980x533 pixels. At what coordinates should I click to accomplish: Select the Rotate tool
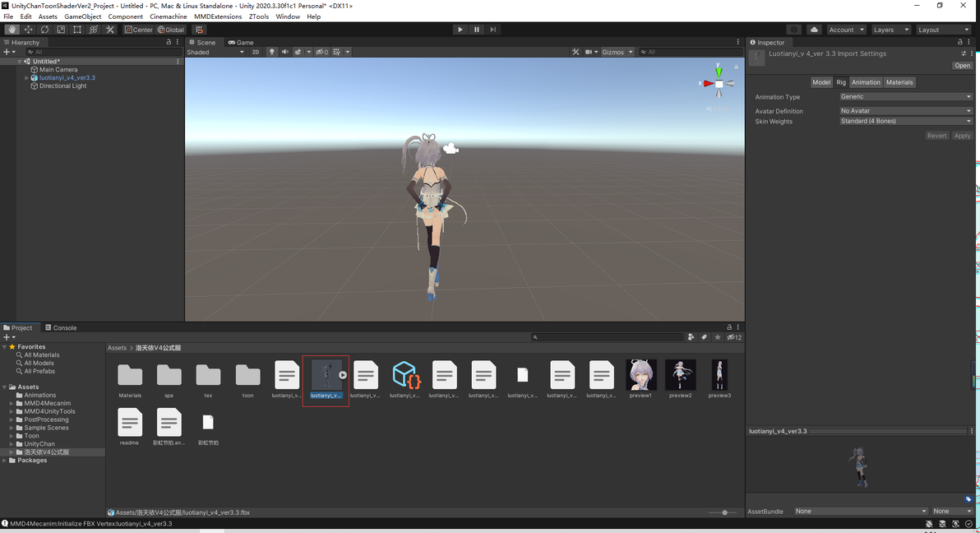pos(44,30)
